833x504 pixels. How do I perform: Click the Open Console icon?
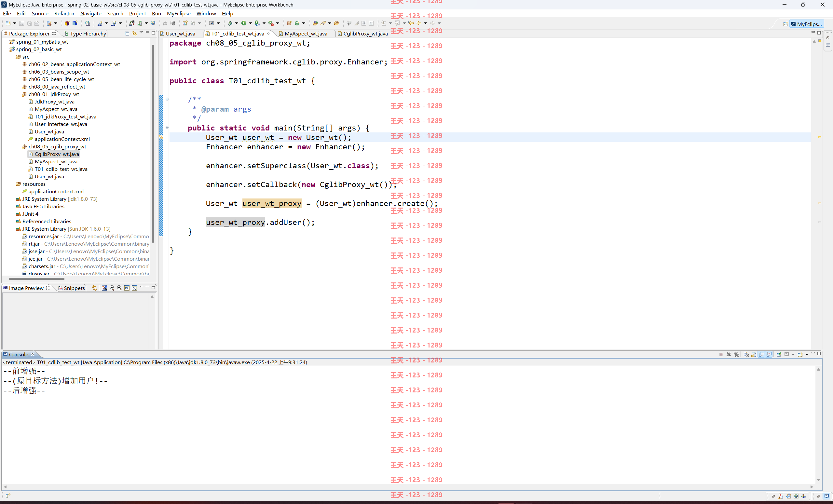pyautogui.click(x=800, y=354)
